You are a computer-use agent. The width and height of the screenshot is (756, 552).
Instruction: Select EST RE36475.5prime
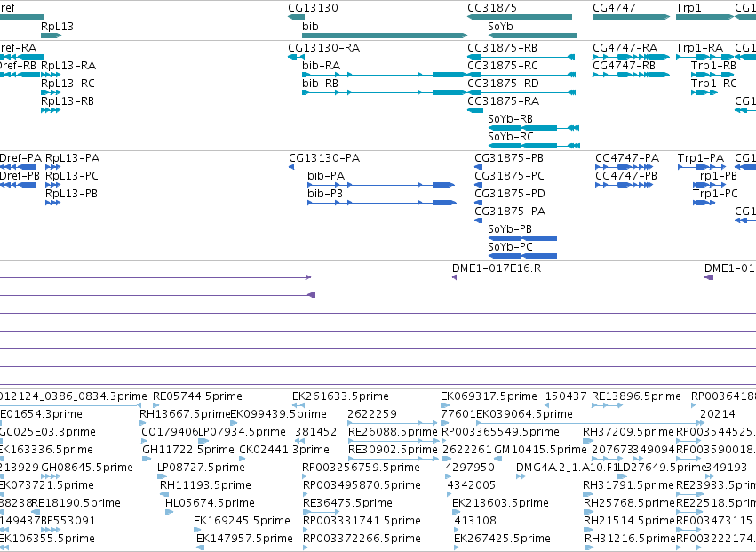[347, 503]
